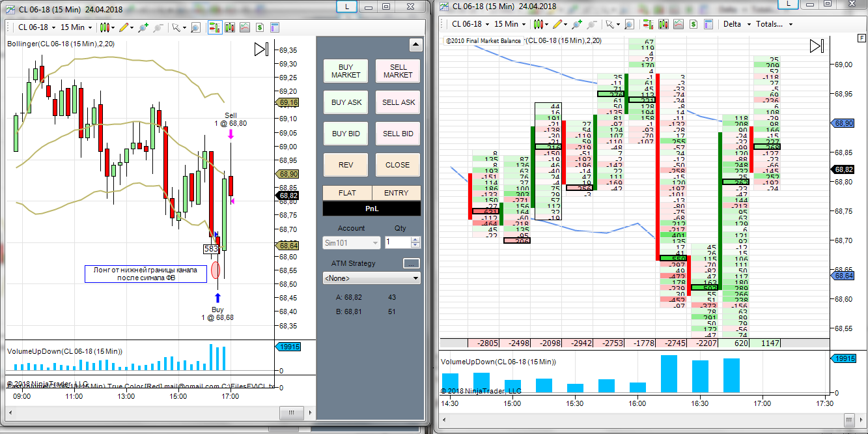Viewport: 868px width, 434px height.
Task: Click the Russian text annotation box on chart
Action: coord(145,274)
